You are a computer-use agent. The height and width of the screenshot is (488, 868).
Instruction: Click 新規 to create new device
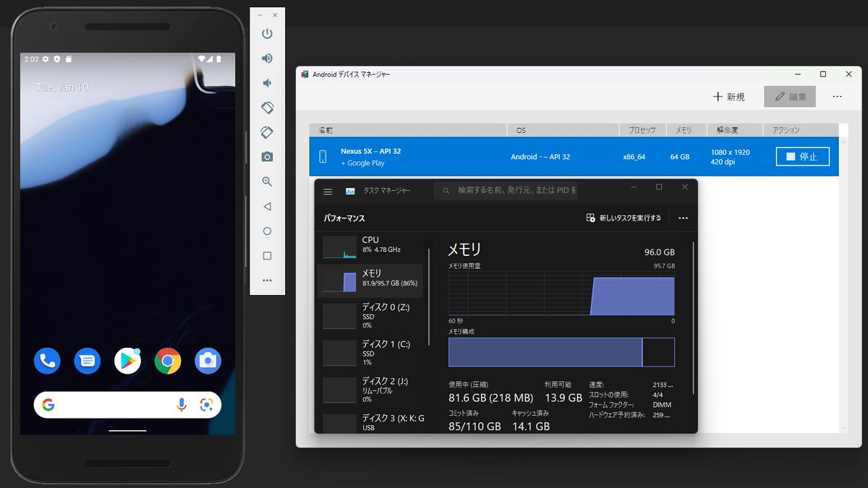click(728, 97)
